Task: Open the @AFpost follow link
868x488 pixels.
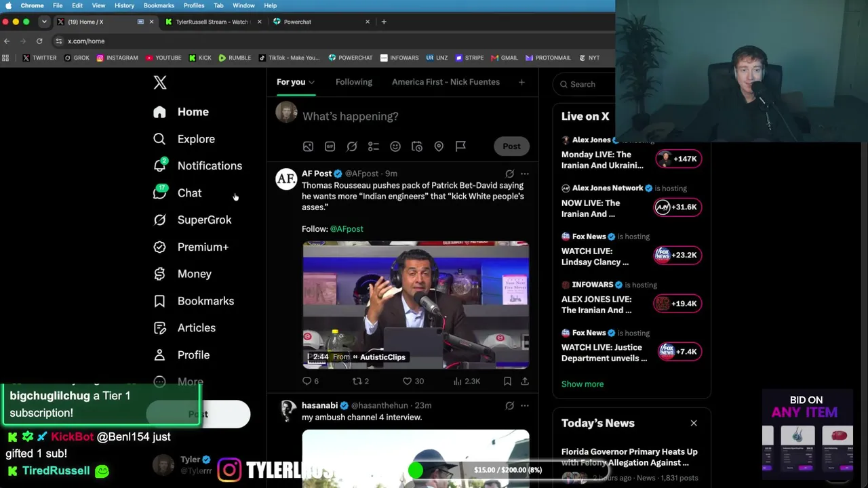Action: coord(347,229)
